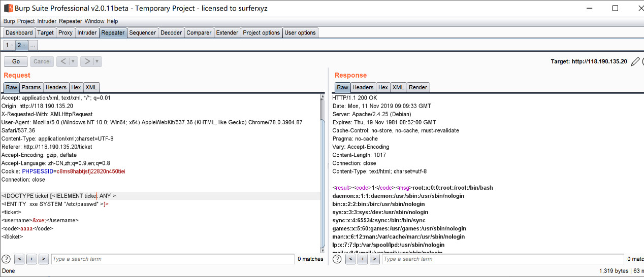The width and height of the screenshot is (644, 277).
Task: Click '1,319 bytes' status text
Action: (x=614, y=271)
